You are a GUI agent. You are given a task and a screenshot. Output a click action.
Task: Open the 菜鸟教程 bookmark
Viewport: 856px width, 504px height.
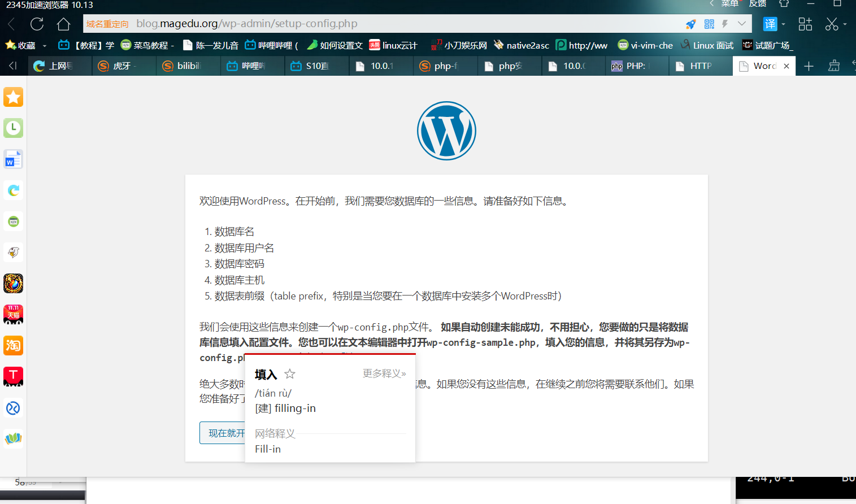pos(147,45)
